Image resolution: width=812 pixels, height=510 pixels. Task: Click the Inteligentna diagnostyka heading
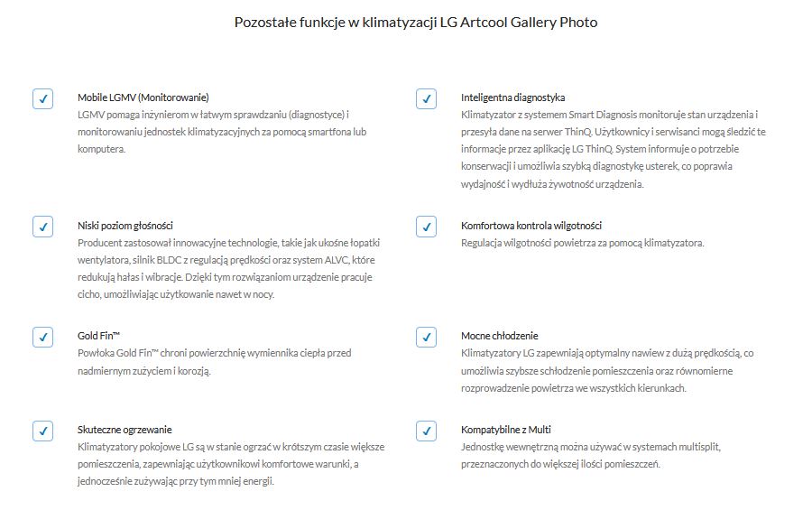pyautogui.click(x=512, y=97)
